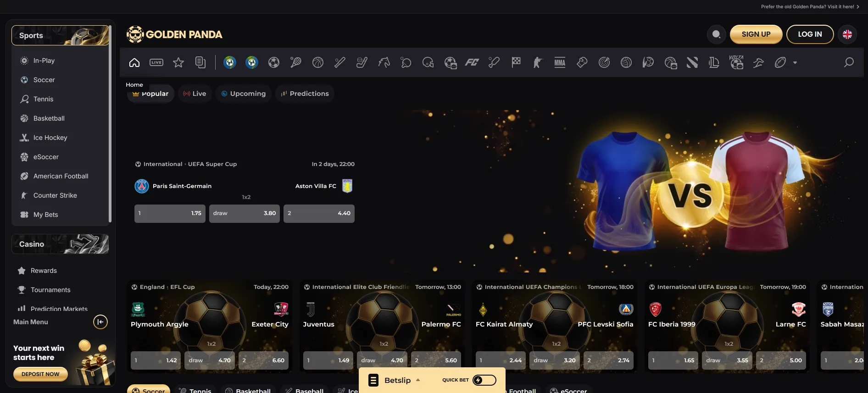Image resolution: width=868 pixels, height=393 pixels.
Task: Select the greyhound racing icon
Action: (x=758, y=62)
